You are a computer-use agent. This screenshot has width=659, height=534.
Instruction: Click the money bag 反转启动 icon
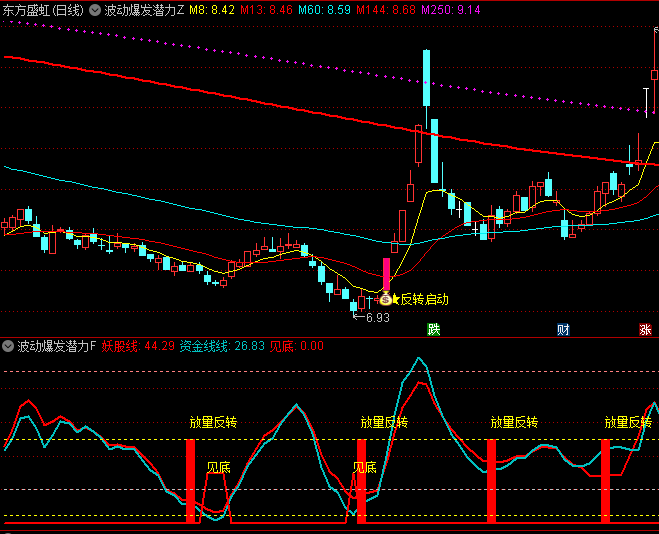385,299
